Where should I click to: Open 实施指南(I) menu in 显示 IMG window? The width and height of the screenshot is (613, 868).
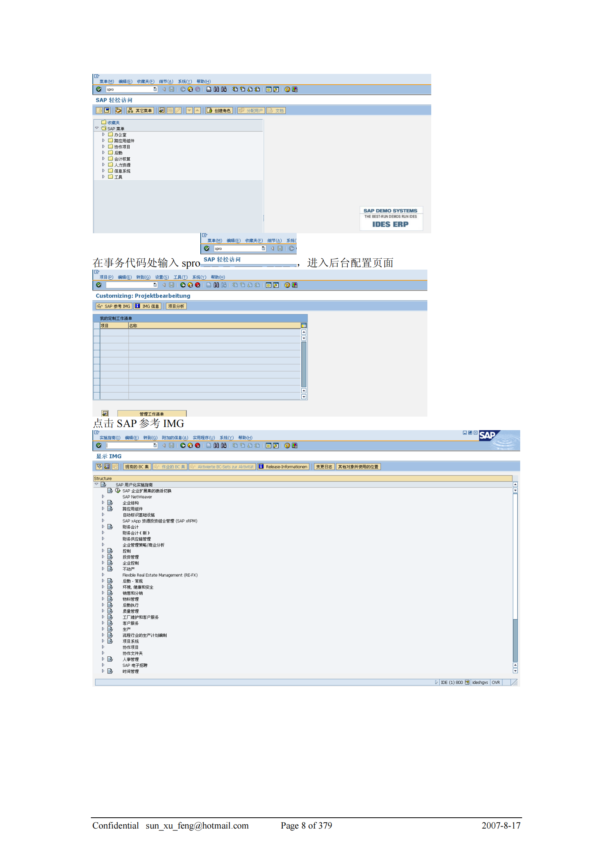tap(110, 438)
